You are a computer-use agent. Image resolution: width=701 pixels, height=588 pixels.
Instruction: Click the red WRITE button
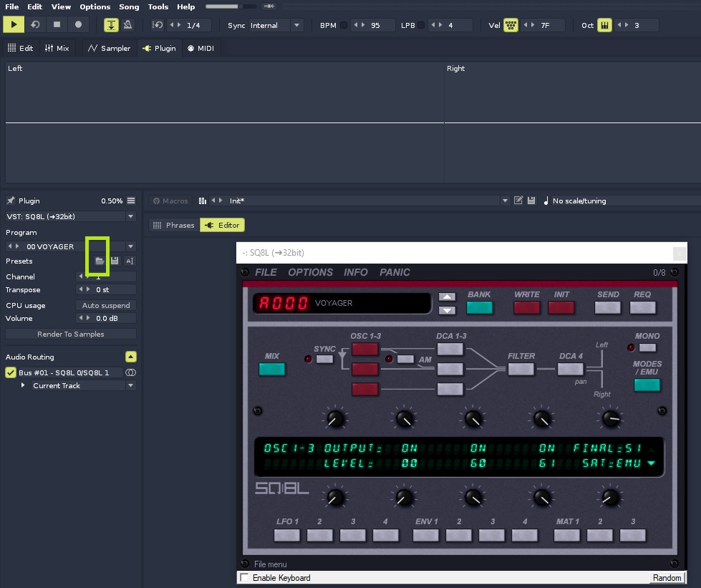click(x=526, y=308)
